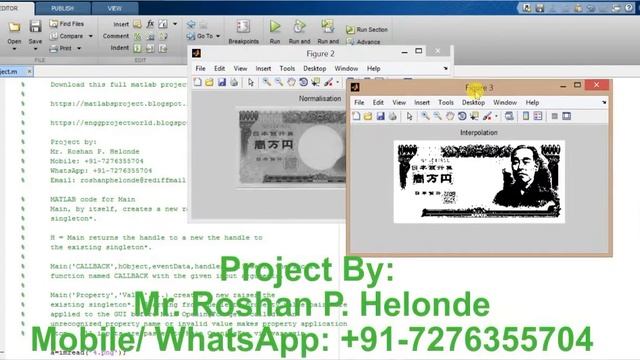640x360 pixels.
Task: Select the Zoom In tool in Figure 2
Action: tap(267, 82)
